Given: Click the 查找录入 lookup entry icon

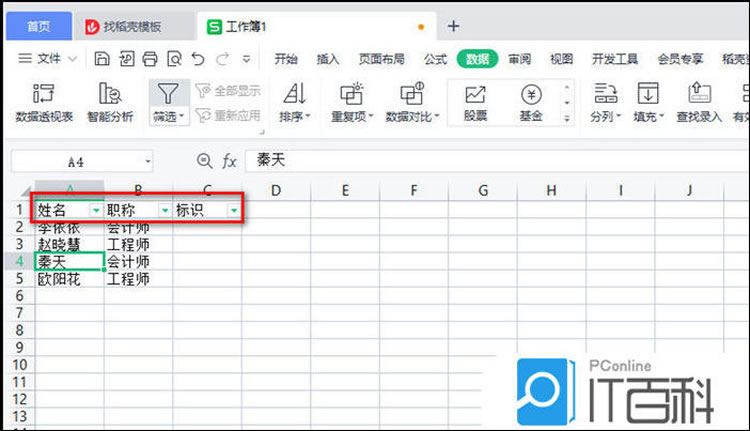Looking at the screenshot, I should pyautogui.click(x=699, y=94).
